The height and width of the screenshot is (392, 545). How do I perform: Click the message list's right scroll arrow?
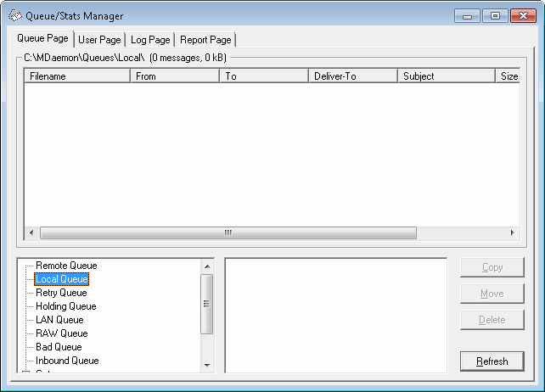[512, 232]
